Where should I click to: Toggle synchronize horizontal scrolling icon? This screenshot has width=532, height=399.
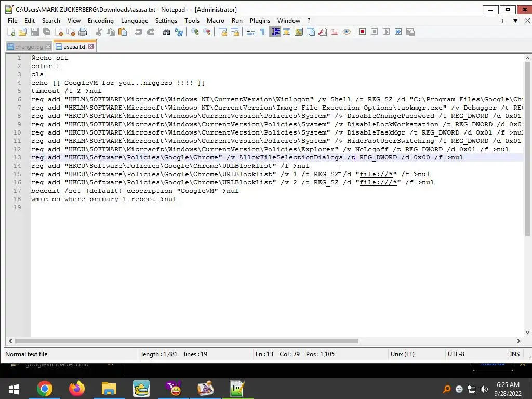[234, 32]
